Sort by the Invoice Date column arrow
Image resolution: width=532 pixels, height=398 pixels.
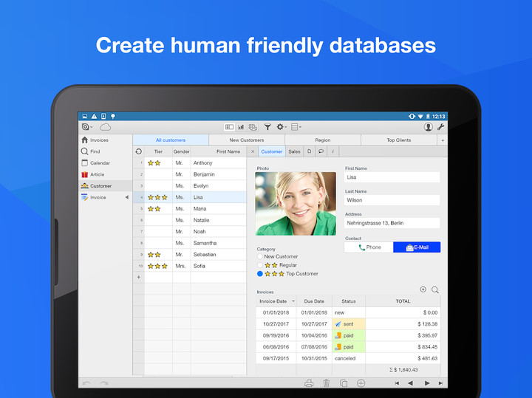pyautogui.click(x=293, y=301)
